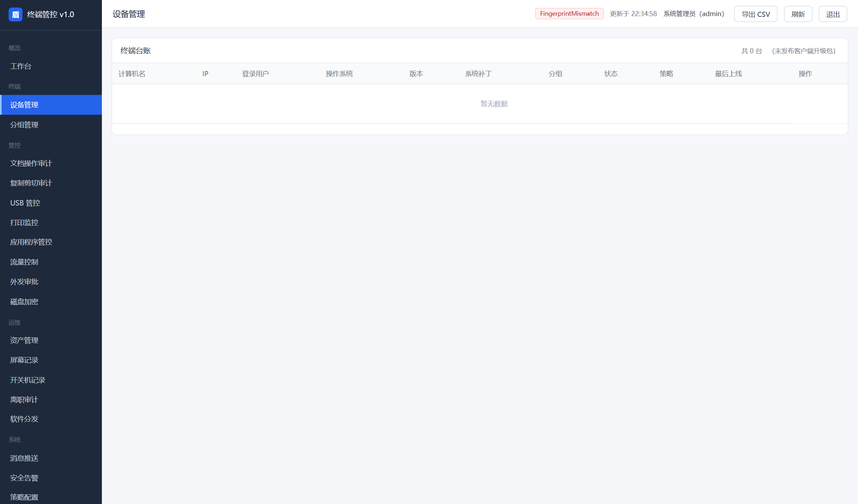Select 设备管理 menu item
The width and height of the screenshot is (858, 504).
tap(51, 105)
